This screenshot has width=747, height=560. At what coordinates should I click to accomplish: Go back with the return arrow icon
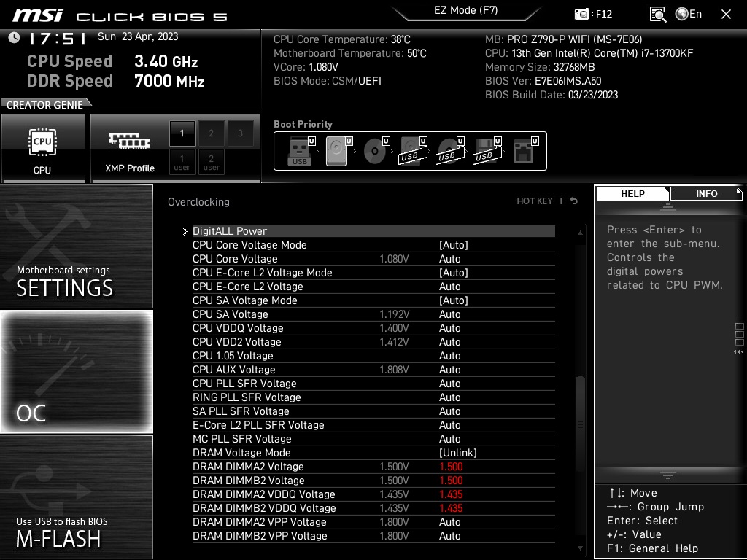[x=574, y=201]
